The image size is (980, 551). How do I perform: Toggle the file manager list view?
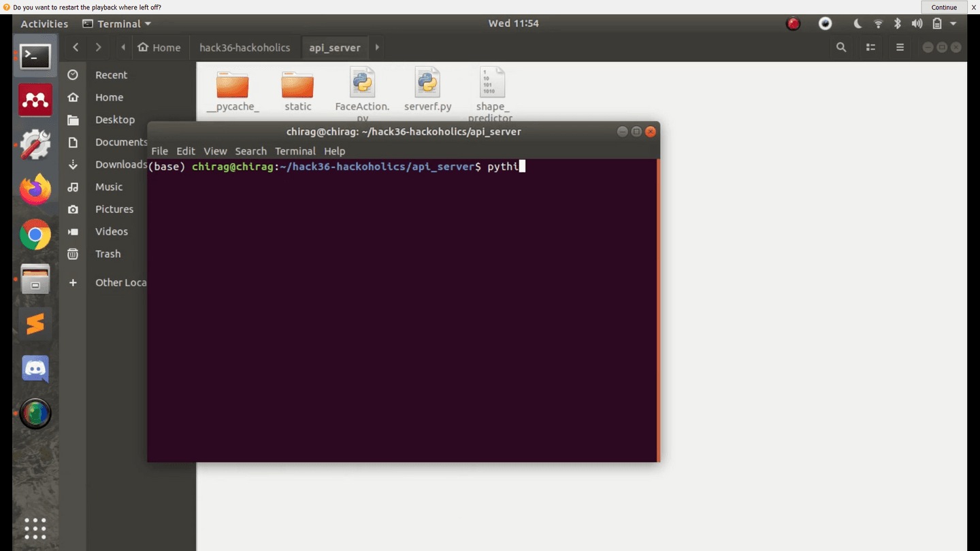point(870,47)
